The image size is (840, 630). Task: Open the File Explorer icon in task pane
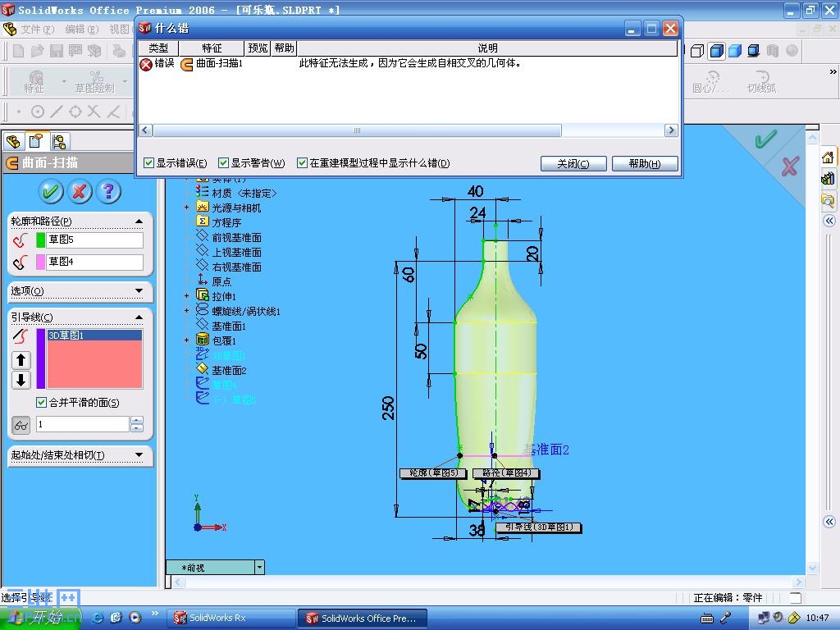pyautogui.click(x=829, y=200)
